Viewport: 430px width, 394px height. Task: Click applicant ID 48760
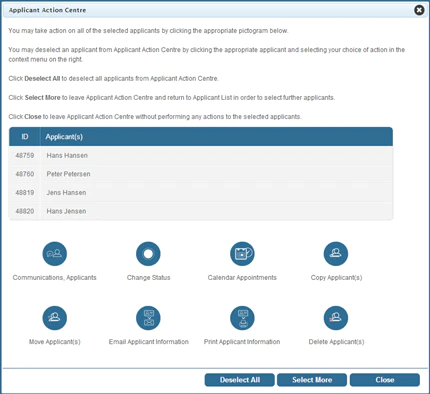[25, 174]
